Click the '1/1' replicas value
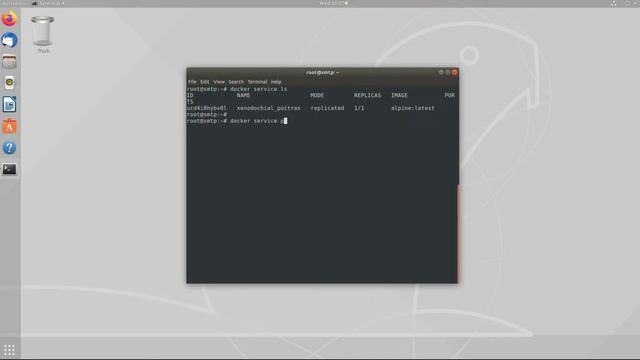The image size is (640, 360). (359, 108)
